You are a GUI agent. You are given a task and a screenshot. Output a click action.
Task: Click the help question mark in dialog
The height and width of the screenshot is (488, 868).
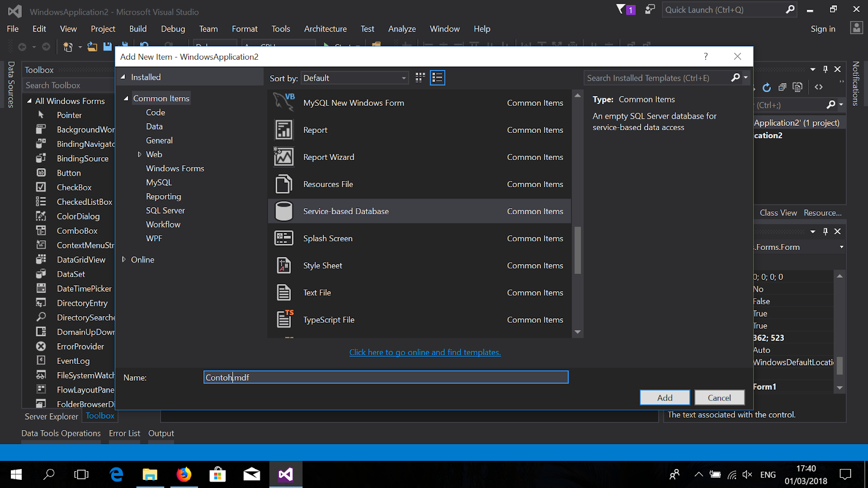point(706,56)
